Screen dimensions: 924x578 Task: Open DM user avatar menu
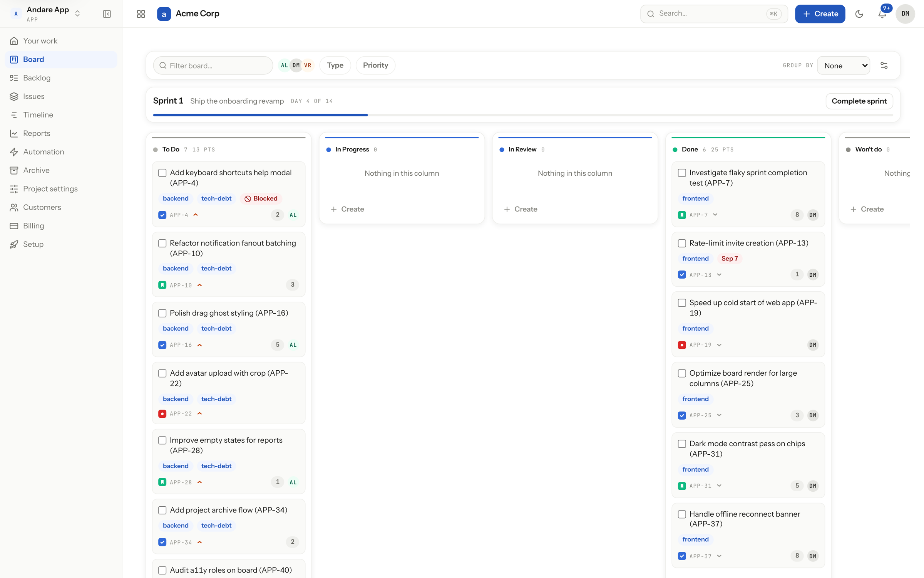(905, 14)
